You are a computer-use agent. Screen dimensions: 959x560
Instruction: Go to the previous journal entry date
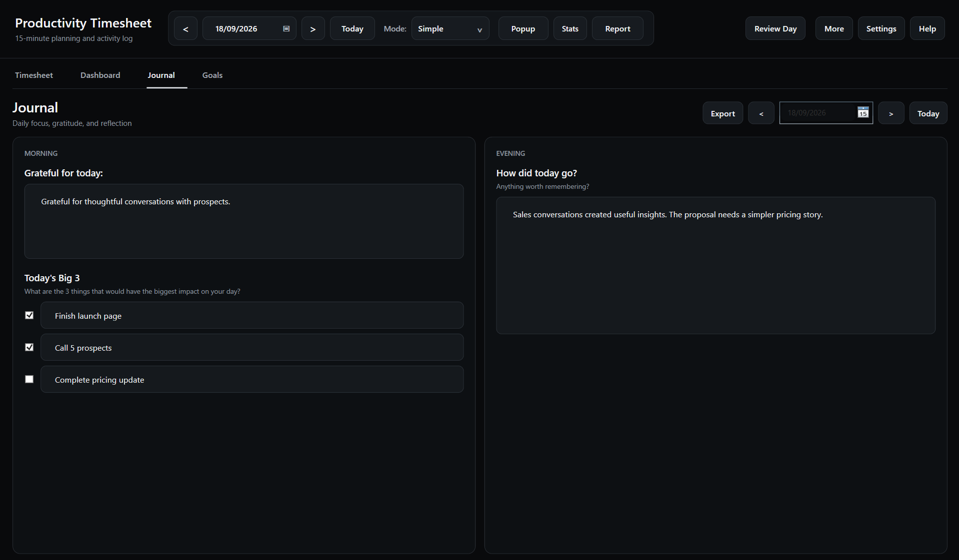[761, 113]
